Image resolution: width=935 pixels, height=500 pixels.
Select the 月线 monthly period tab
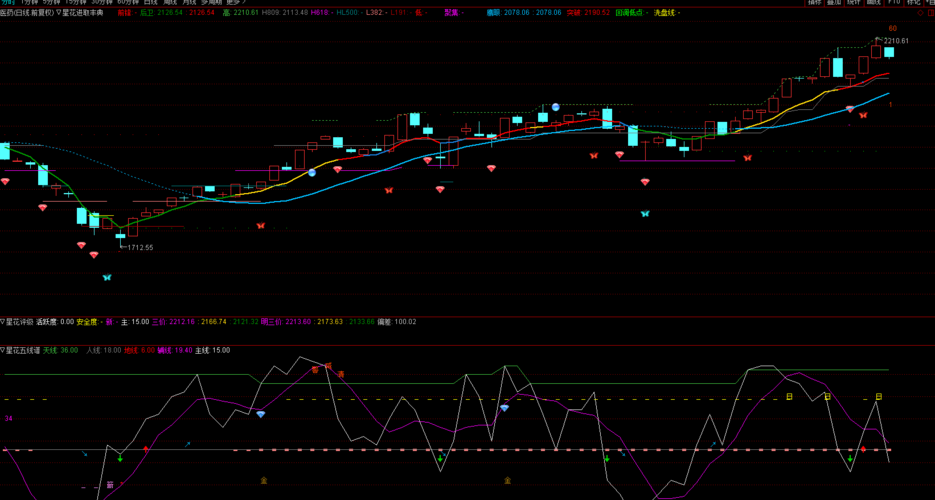pos(190,2)
